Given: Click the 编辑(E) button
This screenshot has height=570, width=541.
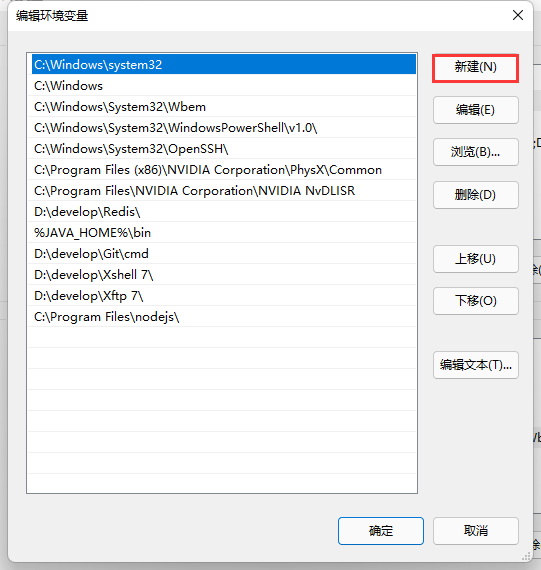Looking at the screenshot, I should point(476,110).
